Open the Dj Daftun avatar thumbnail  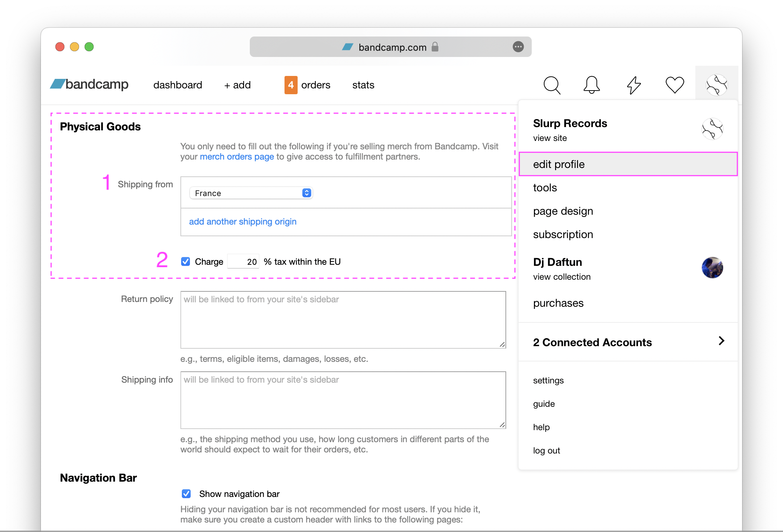point(712,268)
